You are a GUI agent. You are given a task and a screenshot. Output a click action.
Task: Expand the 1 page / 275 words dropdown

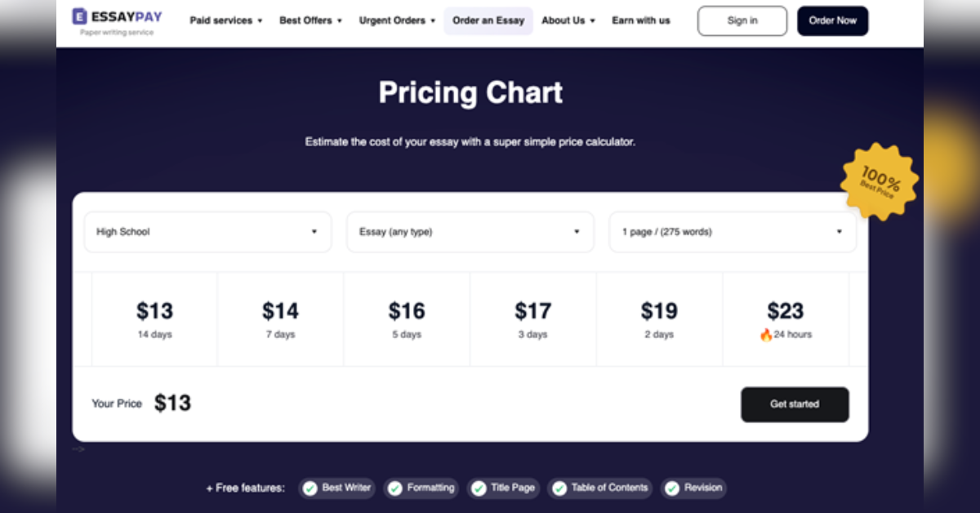tap(733, 232)
